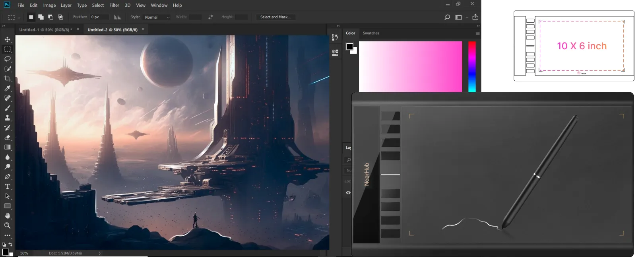644x266 pixels.
Task: Expand the icon panel strip double arrows
Action: 338,26
